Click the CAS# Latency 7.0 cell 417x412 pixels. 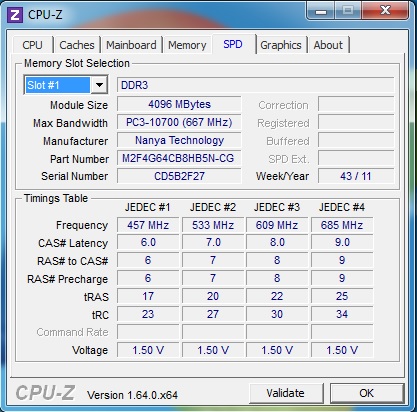pyautogui.click(x=213, y=243)
